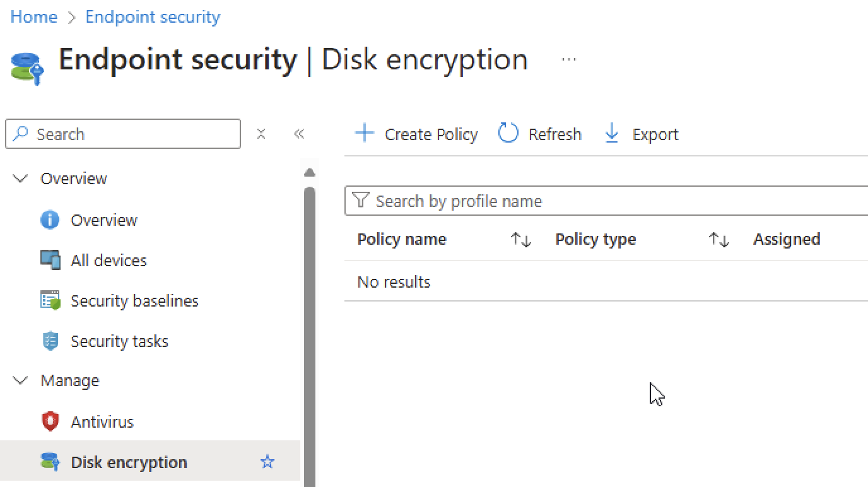Toggle the Disk encryption favorite star
The image size is (868, 487).
267,462
